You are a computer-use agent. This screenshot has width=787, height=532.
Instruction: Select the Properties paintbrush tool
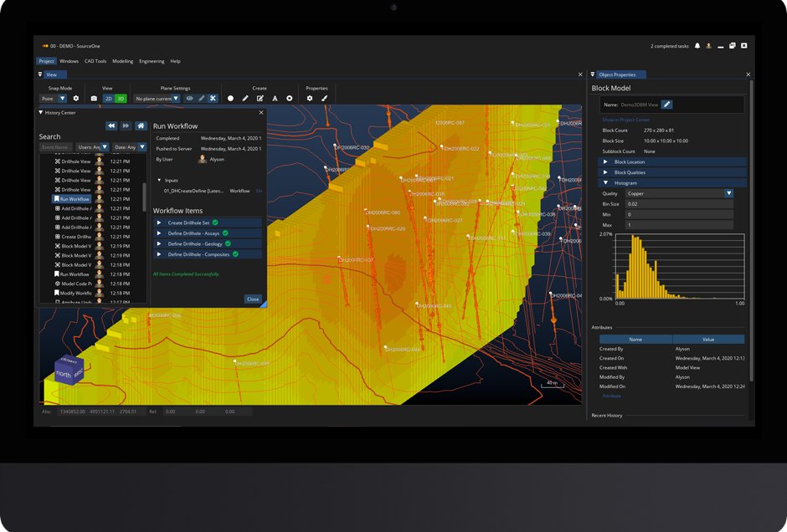pyautogui.click(x=324, y=98)
